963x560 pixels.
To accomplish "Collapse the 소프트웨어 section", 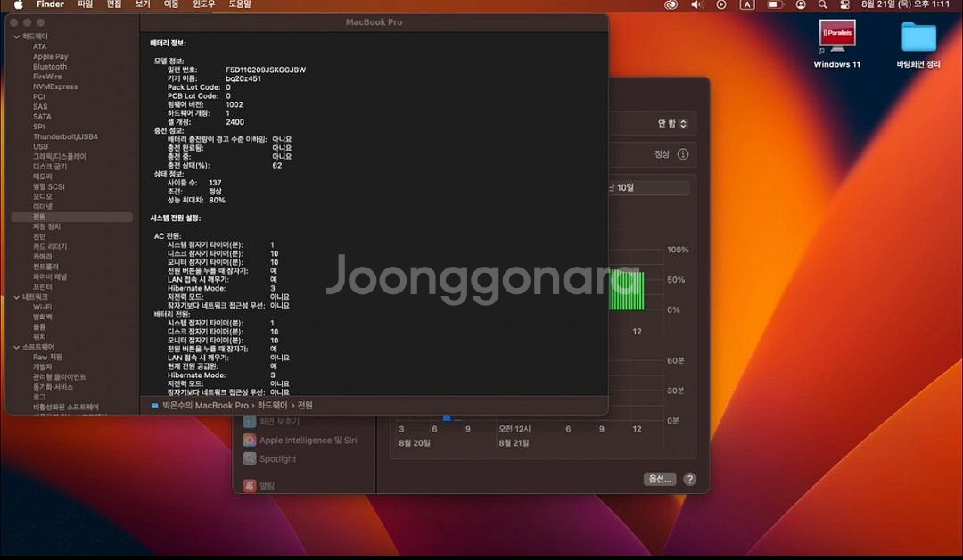I will coord(17,348).
